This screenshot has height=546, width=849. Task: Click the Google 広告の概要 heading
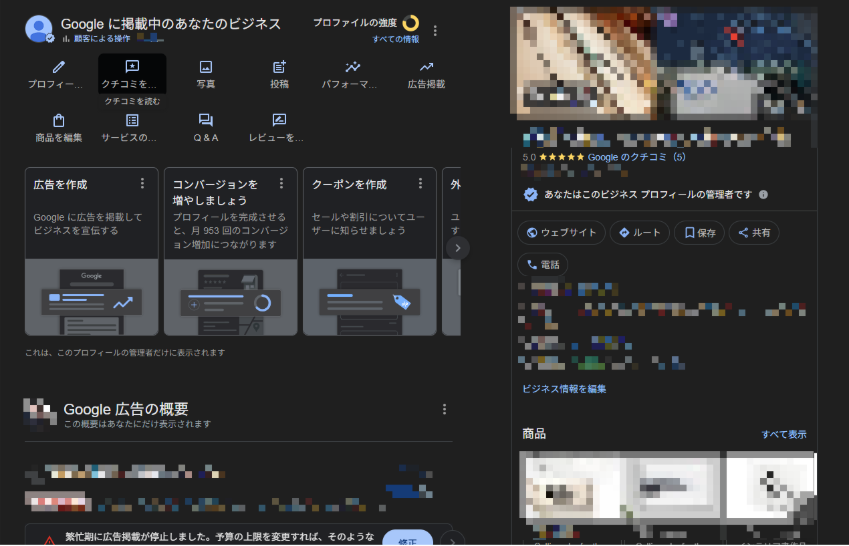(126, 409)
